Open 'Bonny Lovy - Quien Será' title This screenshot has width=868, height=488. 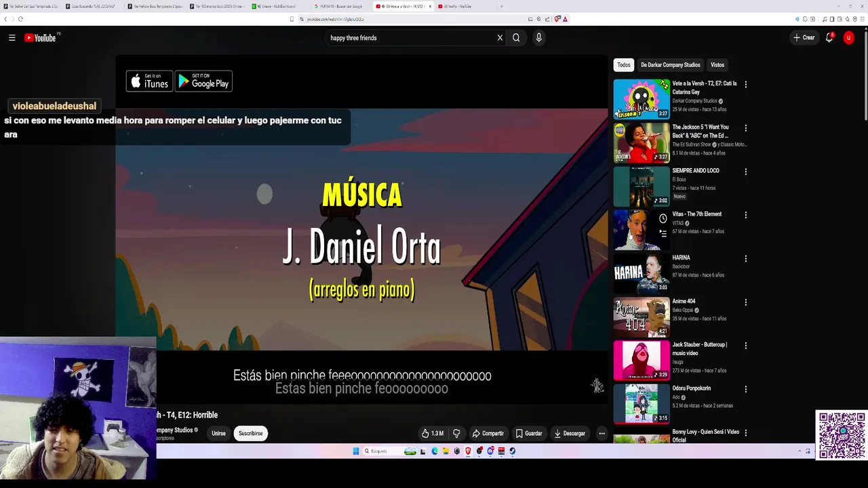pos(705,436)
